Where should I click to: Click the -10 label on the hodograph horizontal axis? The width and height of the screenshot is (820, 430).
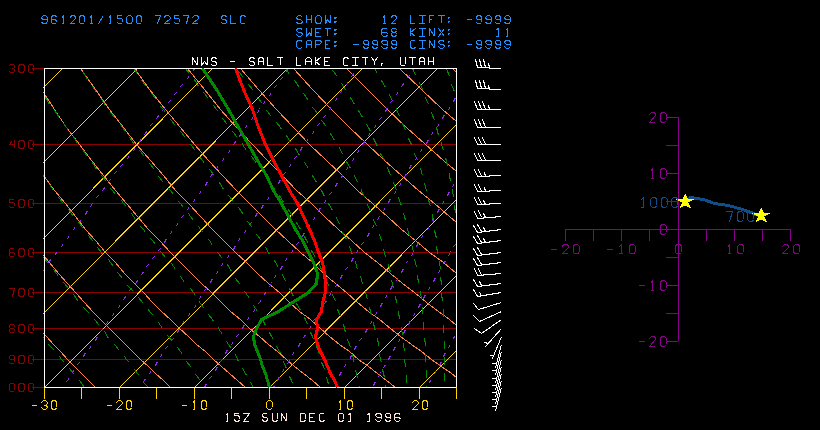click(x=622, y=249)
